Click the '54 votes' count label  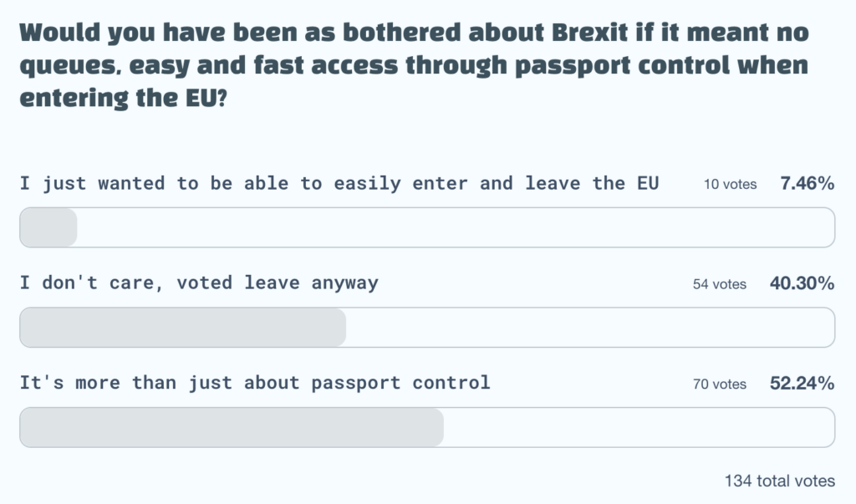719,284
